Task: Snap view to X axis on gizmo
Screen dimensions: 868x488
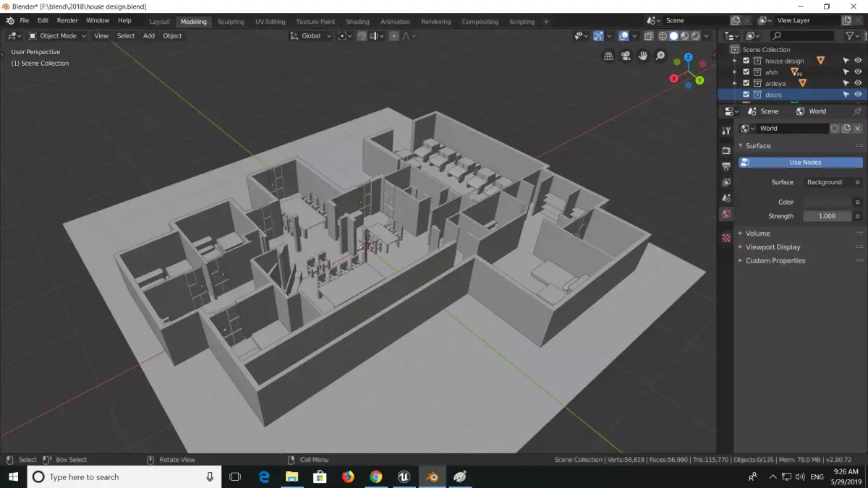Action: point(676,80)
